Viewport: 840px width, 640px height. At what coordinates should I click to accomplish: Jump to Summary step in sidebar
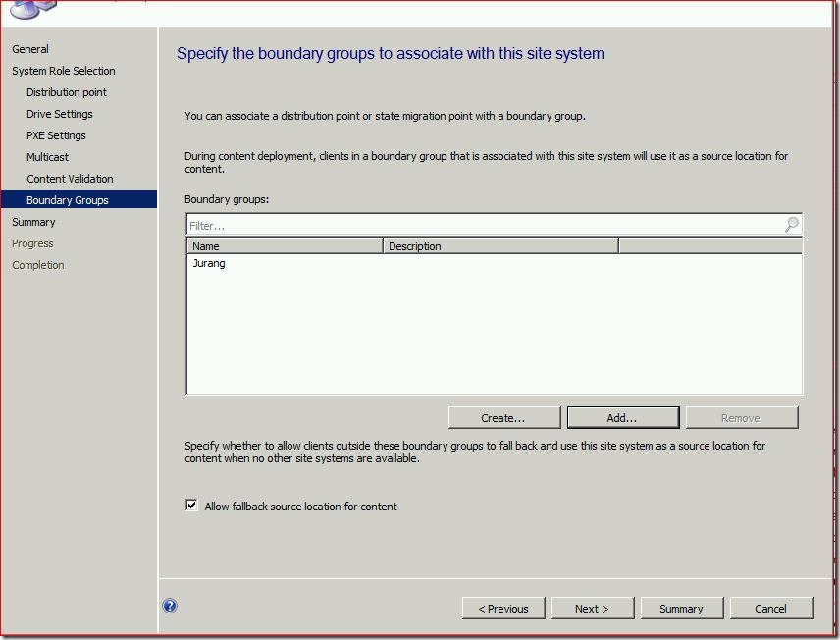click(x=33, y=222)
